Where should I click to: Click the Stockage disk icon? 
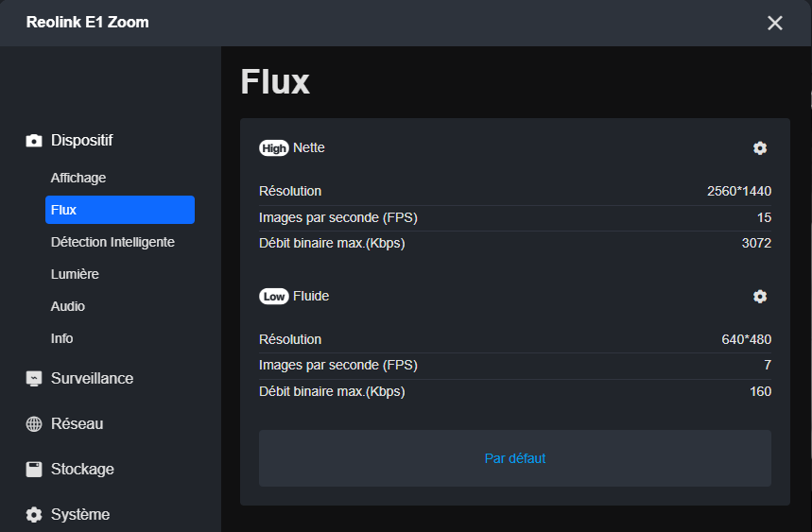[34, 470]
